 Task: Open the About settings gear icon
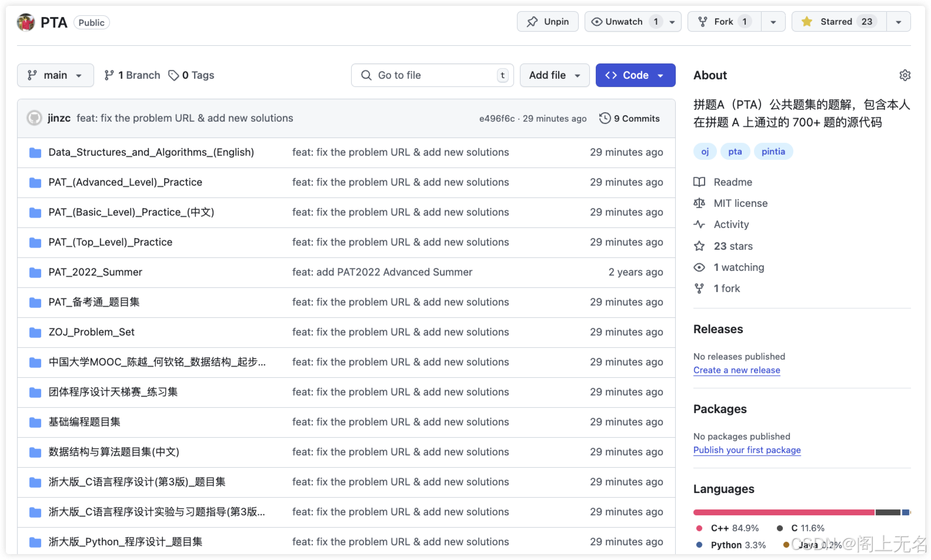pyautogui.click(x=905, y=75)
